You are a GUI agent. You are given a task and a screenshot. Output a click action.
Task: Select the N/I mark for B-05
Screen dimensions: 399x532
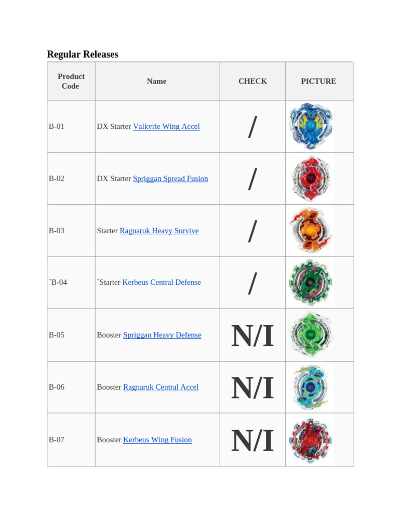click(x=252, y=336)
